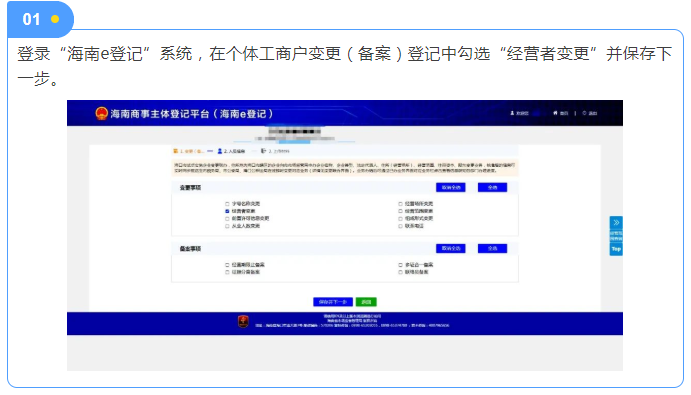Click the user welcome icon in header
Viewport: 691px width, 395px height.
coord(512,113)
